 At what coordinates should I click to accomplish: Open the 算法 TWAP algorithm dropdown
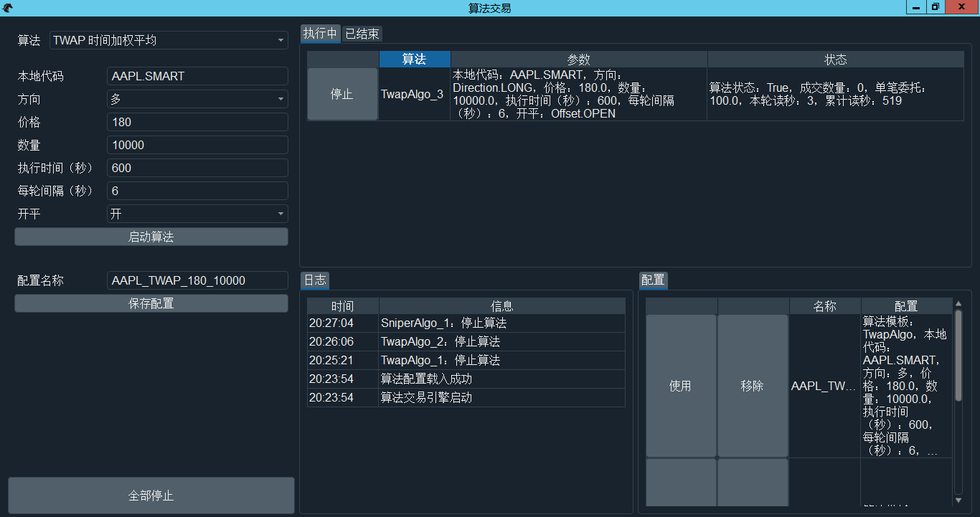(169, 41)
